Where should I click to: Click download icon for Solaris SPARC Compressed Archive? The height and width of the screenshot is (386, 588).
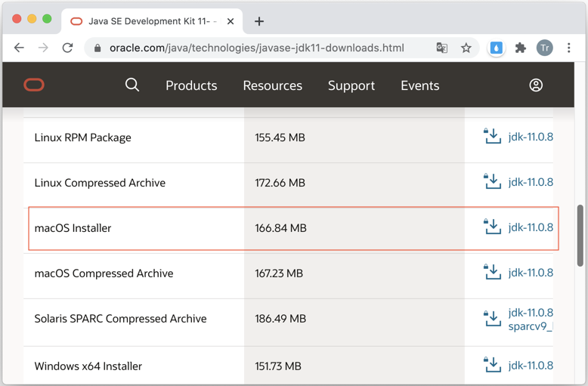(x=492, y=319)
